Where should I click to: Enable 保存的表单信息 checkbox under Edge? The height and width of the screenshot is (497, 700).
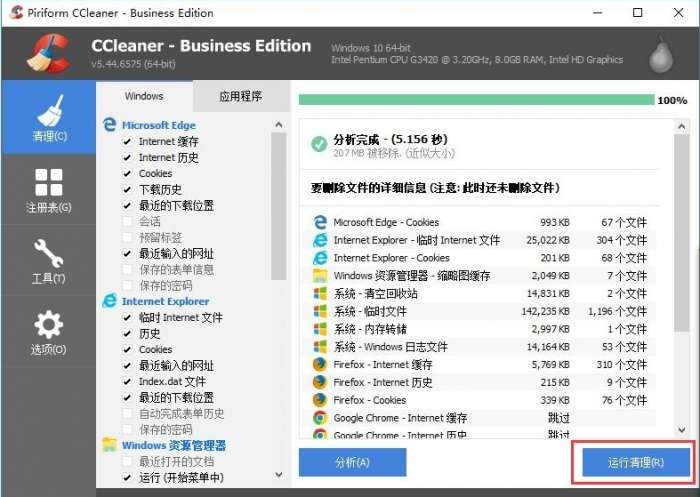(127, 270)
